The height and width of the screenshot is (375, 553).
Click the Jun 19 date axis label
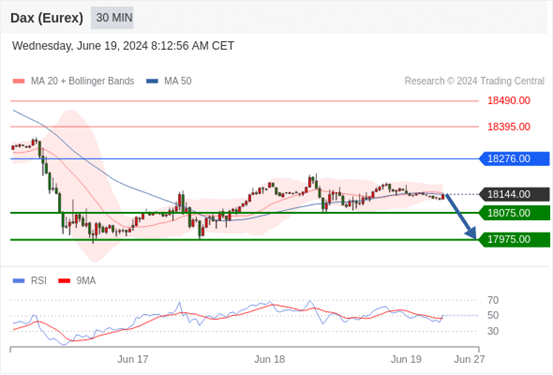[x=406, y=359]
